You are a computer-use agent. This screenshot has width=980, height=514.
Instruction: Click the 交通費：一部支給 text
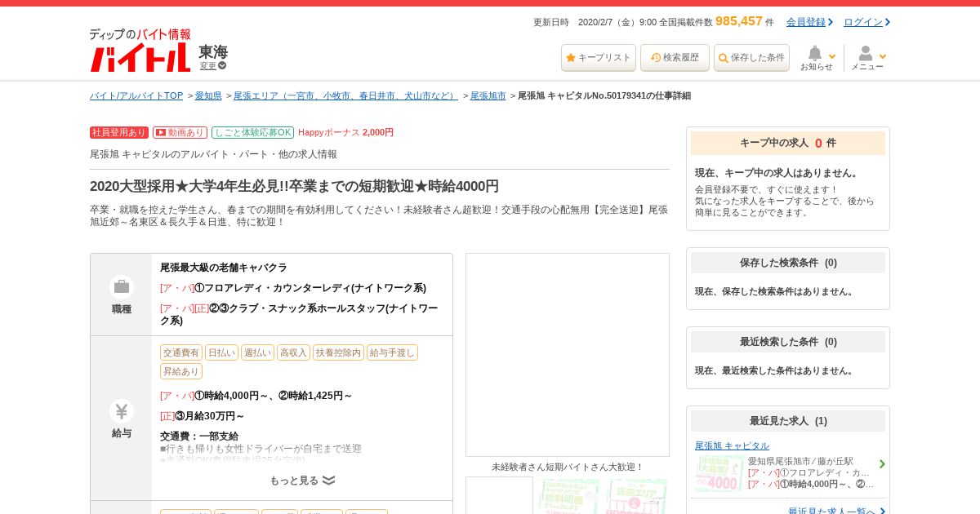point(199,436)
